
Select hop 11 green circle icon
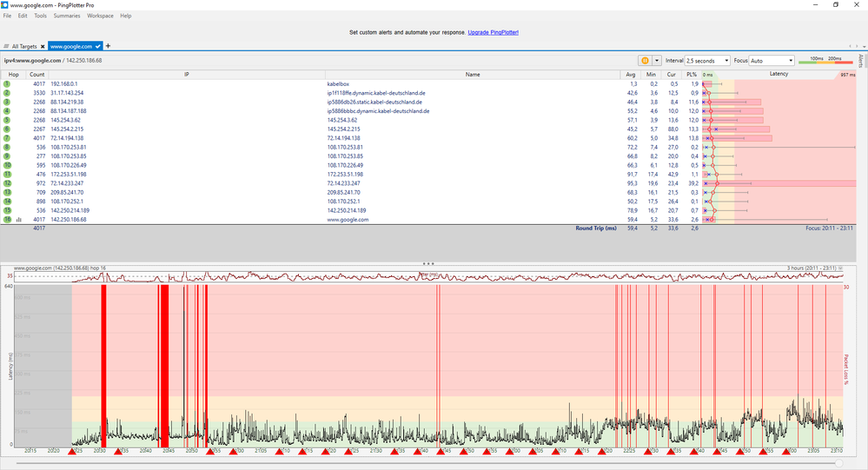[x=7, y=174]
